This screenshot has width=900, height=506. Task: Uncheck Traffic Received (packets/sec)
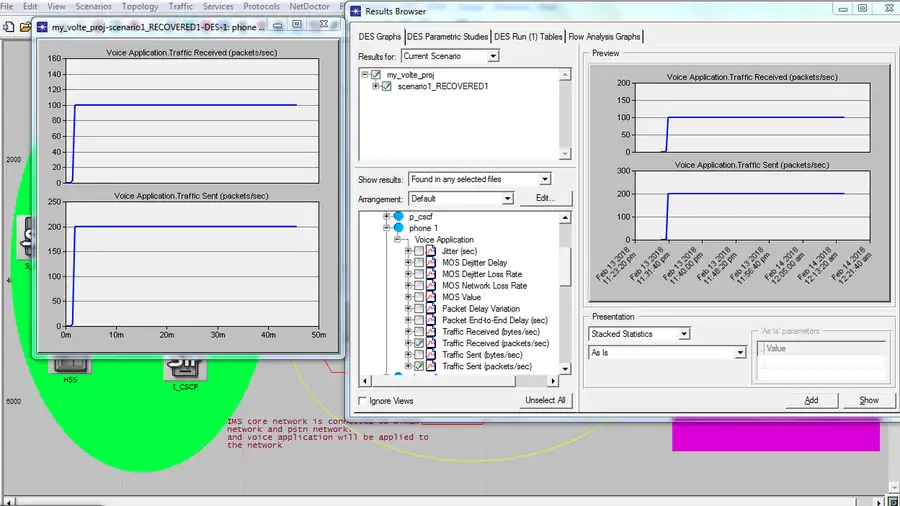(x=419, y=342)
